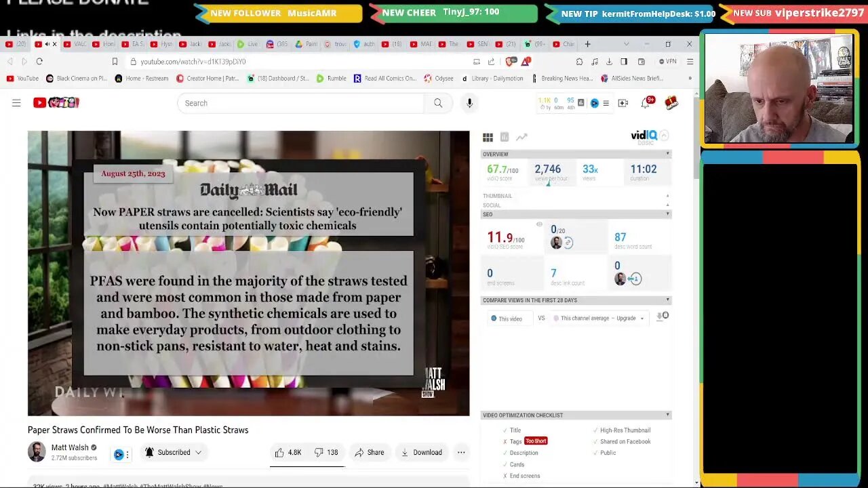Screen dimensions: 868x488
Task: Click End screens checklist item
Action: point(525,476)
